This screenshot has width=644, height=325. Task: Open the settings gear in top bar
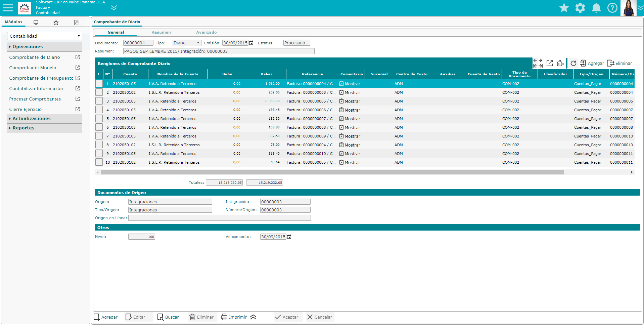tap(580, 8)
